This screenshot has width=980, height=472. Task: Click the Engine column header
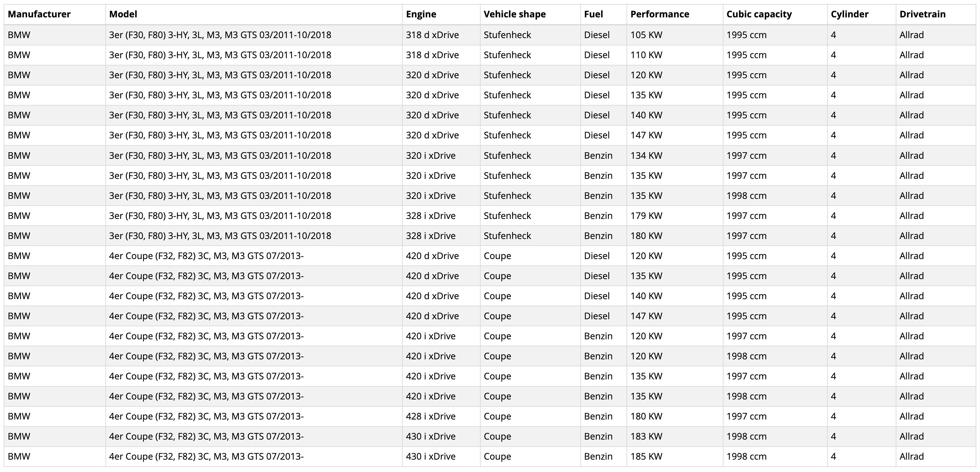click(x=421, y=14)
